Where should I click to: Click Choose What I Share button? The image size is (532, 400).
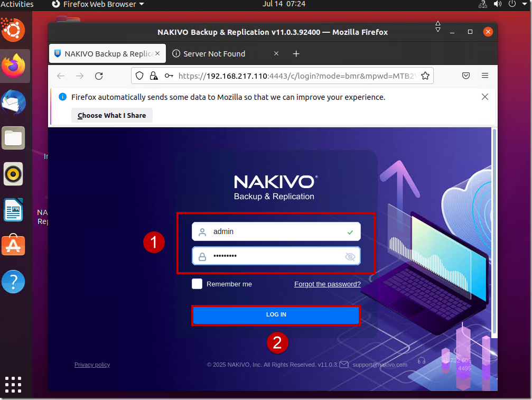111,115
